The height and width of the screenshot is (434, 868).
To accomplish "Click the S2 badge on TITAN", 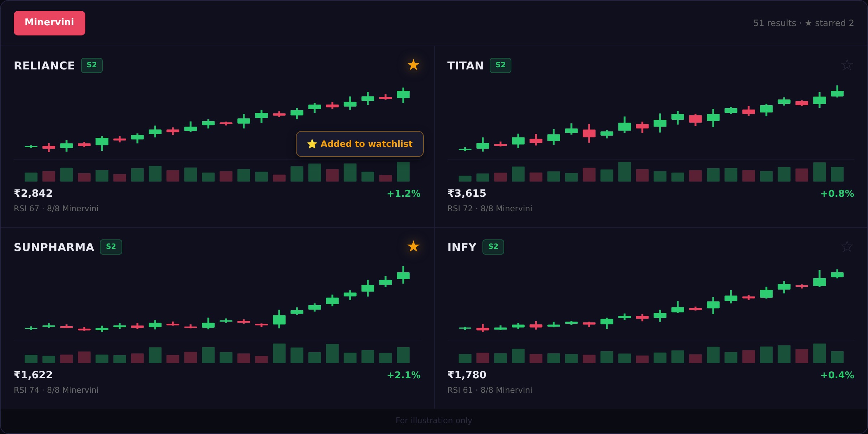I will click(x=501, y=65).
